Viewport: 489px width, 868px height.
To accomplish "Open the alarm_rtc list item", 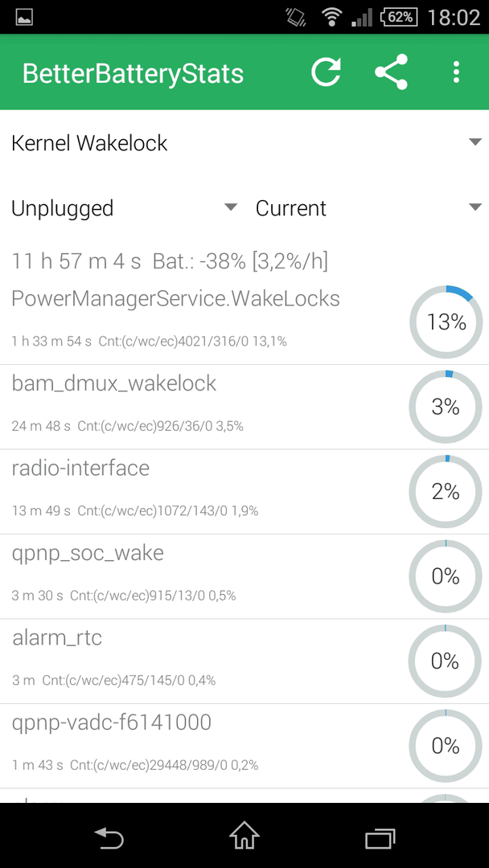I will (x=244, y=661).
